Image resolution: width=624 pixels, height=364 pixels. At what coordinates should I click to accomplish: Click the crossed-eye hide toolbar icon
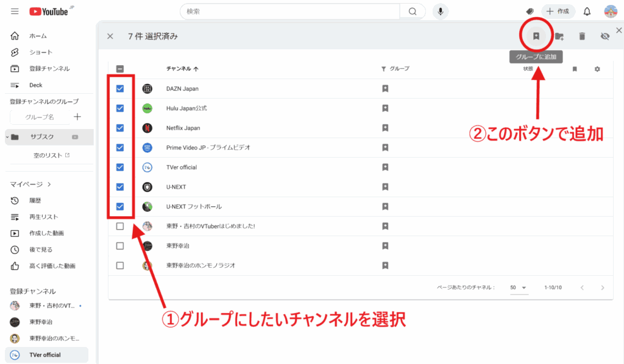605,36
